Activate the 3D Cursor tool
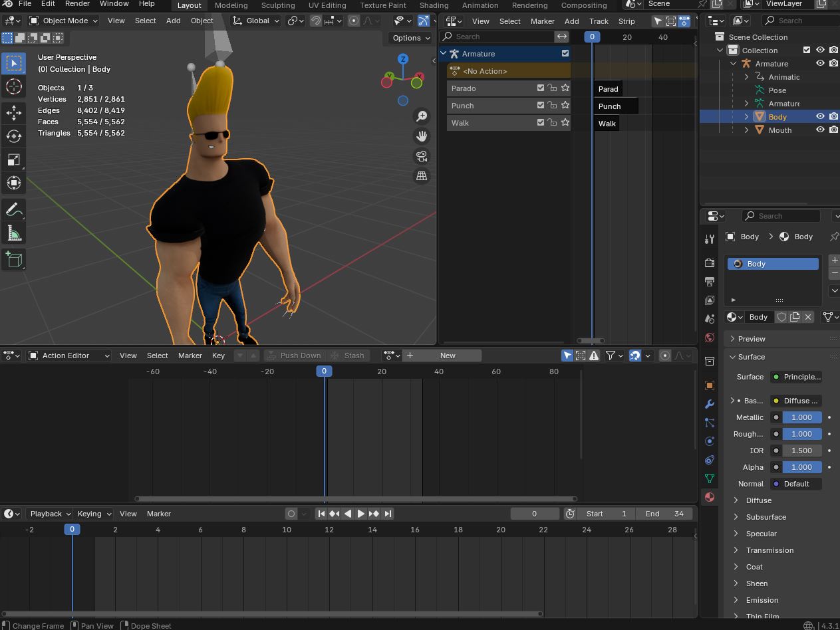This screenshot has height=630, width=840. point(14,86)
